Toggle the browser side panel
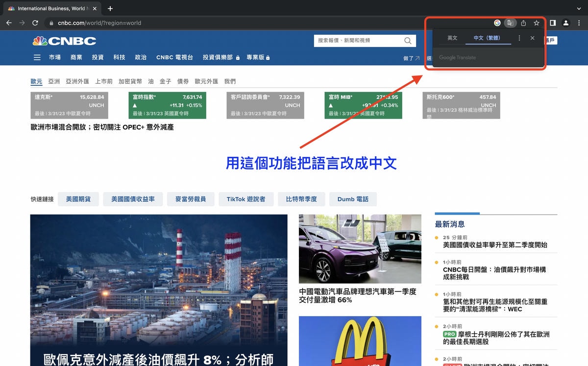Image resolution: width=588 pixels, height=366 pixels. pyautogui.click(x=553, y=23)
